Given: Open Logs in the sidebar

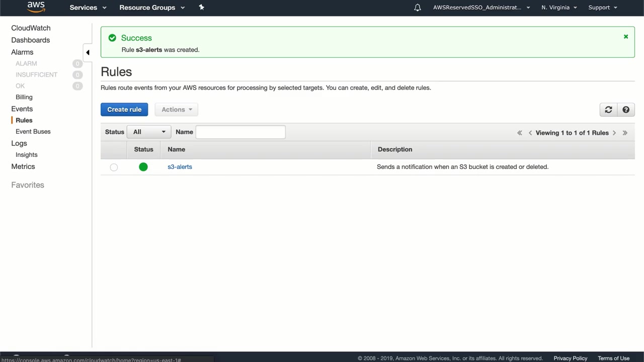Looking at the screenshot, I should click(19, 143).
